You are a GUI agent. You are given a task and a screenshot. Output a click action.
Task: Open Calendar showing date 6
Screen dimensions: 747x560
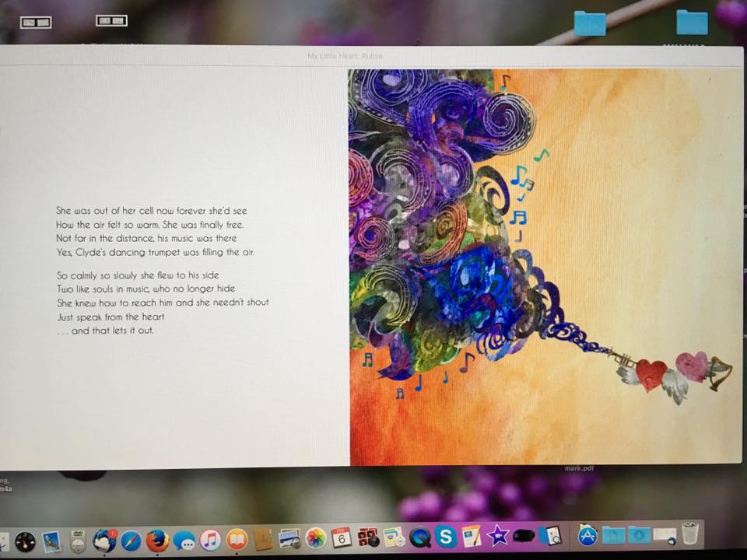341,538
